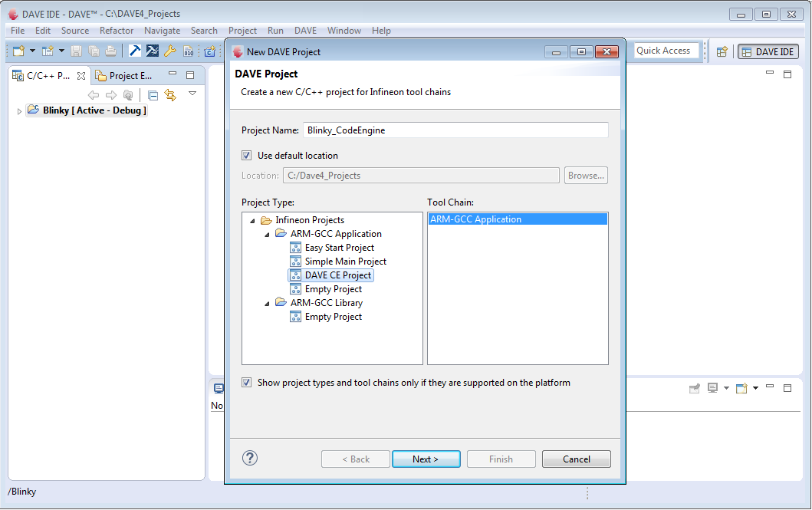Image resolution: width=812 pixels, height=510 pixels.
Task: Click Collapse All icon in projects view
Action: (x=153, y=95)
